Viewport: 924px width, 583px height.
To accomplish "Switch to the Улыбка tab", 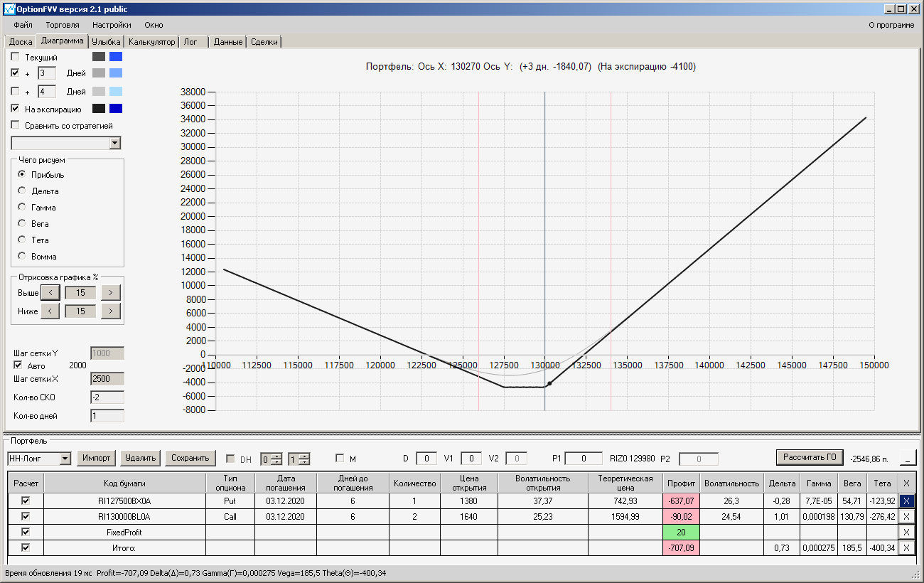I will [107, 42].
